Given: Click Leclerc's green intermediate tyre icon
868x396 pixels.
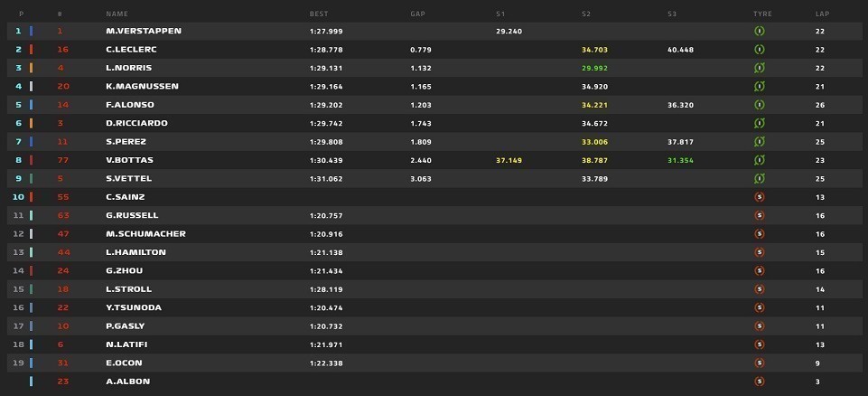Looking at the screenshot, I should click(x=760, y=50).
